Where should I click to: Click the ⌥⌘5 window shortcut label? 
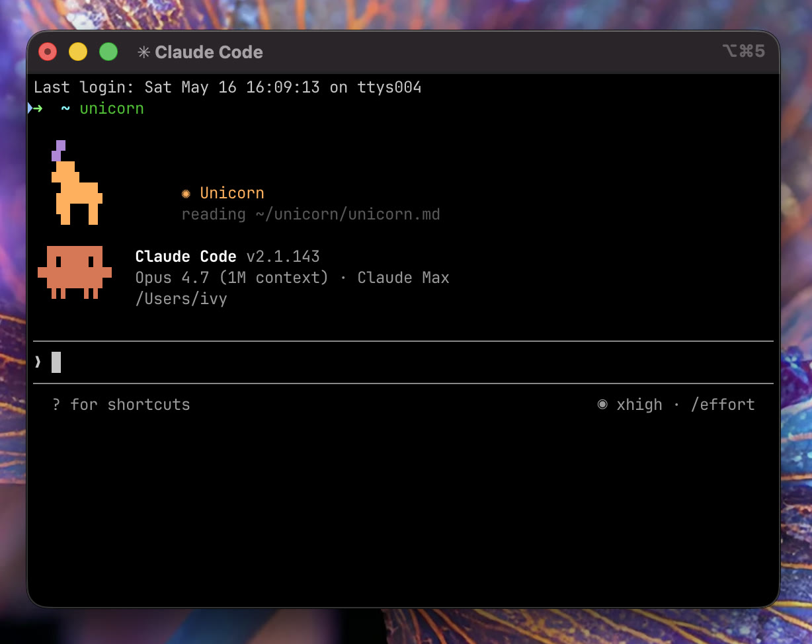(744, 52)
